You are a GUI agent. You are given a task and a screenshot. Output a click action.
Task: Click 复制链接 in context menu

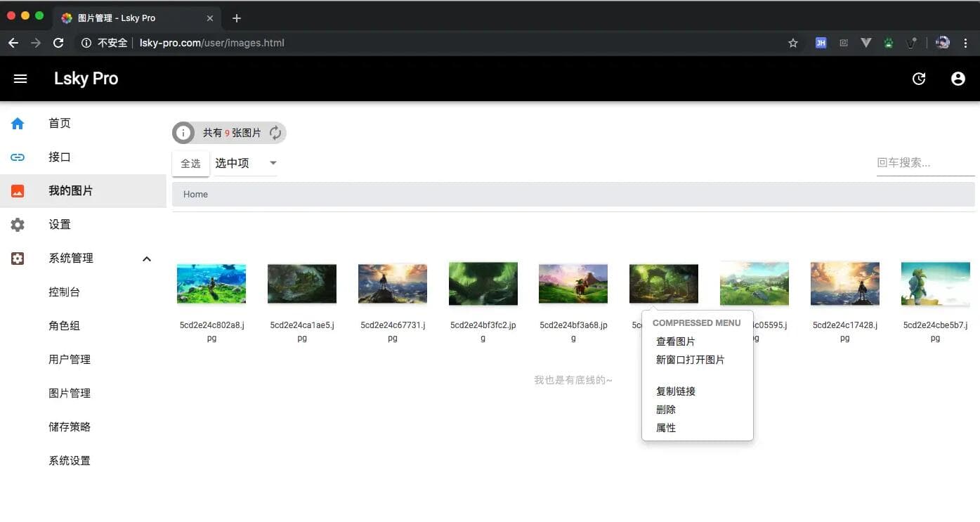click(676, 391)
